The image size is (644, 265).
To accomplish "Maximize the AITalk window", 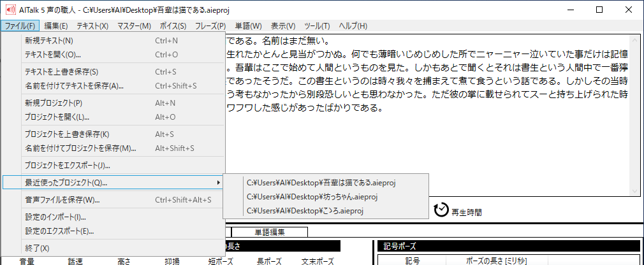I will (x=599, y=10).
